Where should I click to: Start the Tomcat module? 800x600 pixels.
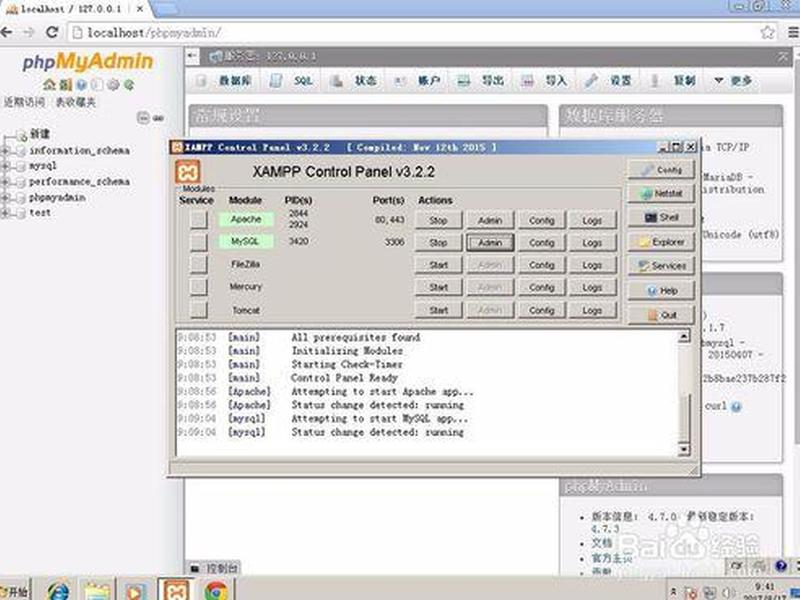tap(438, 310)
